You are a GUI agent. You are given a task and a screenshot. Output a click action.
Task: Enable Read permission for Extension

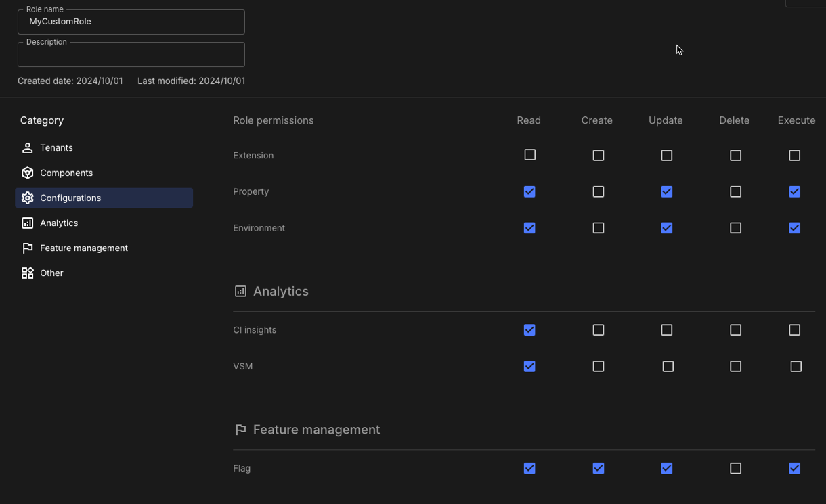(529, 155)
